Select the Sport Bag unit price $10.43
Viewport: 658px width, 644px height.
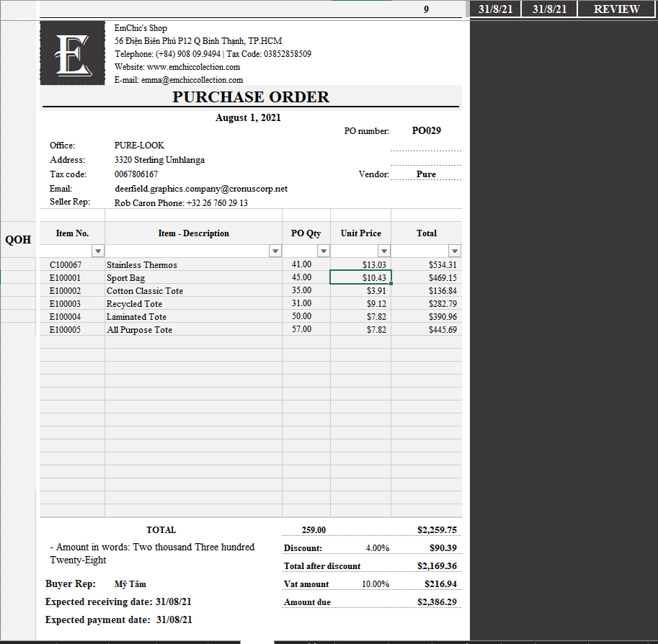360,277
